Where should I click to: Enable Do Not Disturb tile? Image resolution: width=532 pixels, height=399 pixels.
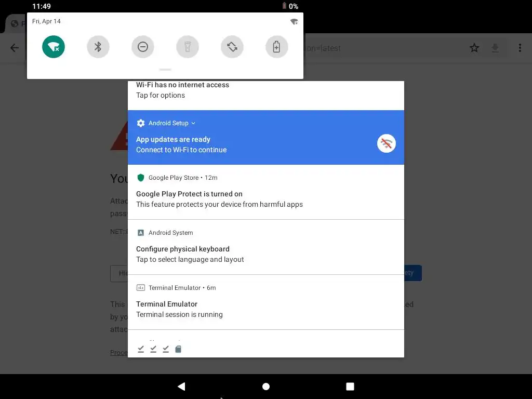coord(143,47)
